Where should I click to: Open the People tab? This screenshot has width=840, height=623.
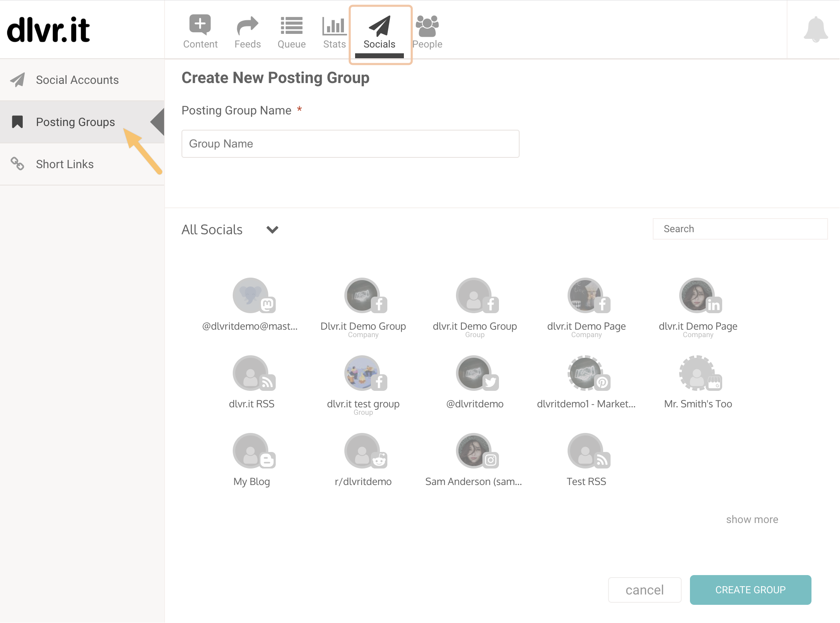click(x=427, y=32)
